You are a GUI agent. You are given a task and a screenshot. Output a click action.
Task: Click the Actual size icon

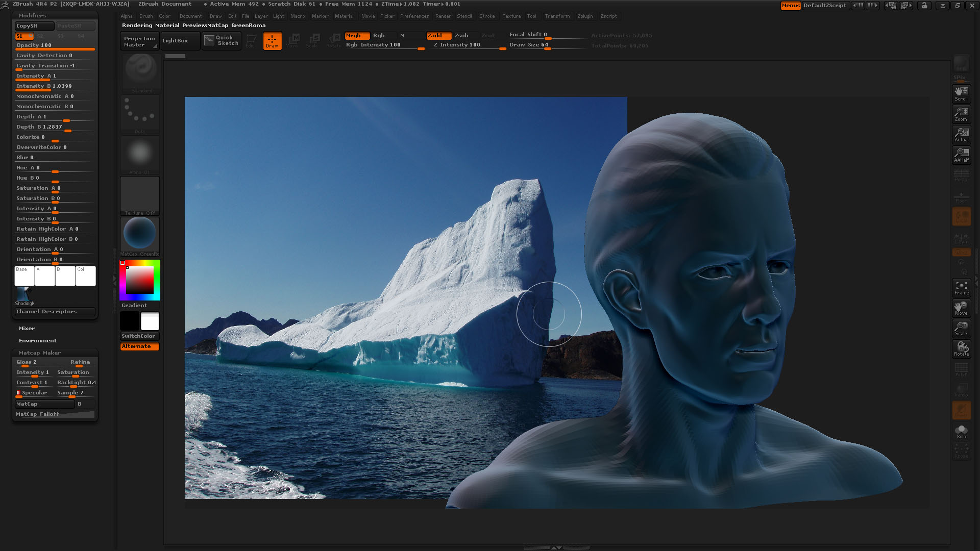[x=961, y=135]
